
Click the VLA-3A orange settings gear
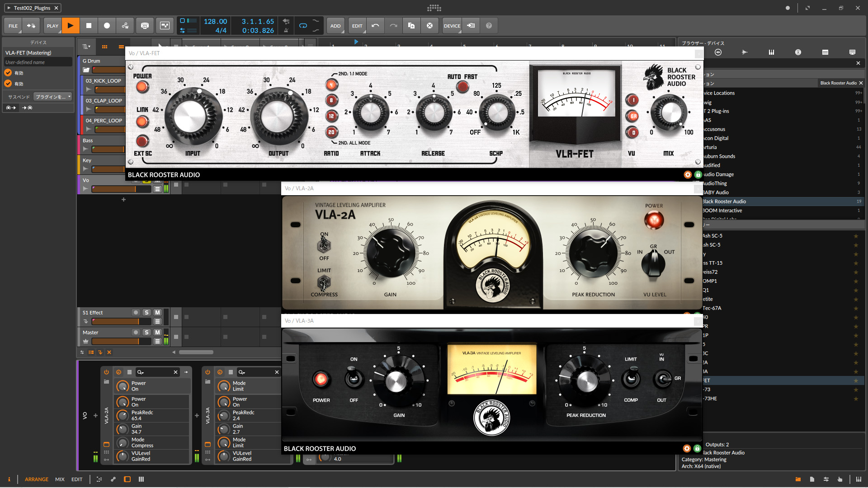point(687,448)
